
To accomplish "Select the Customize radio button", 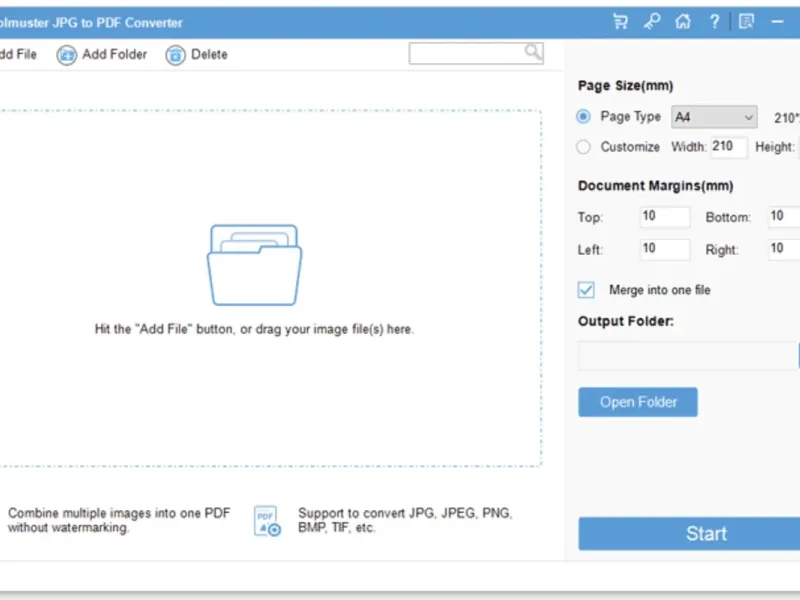I will [583, 147].
